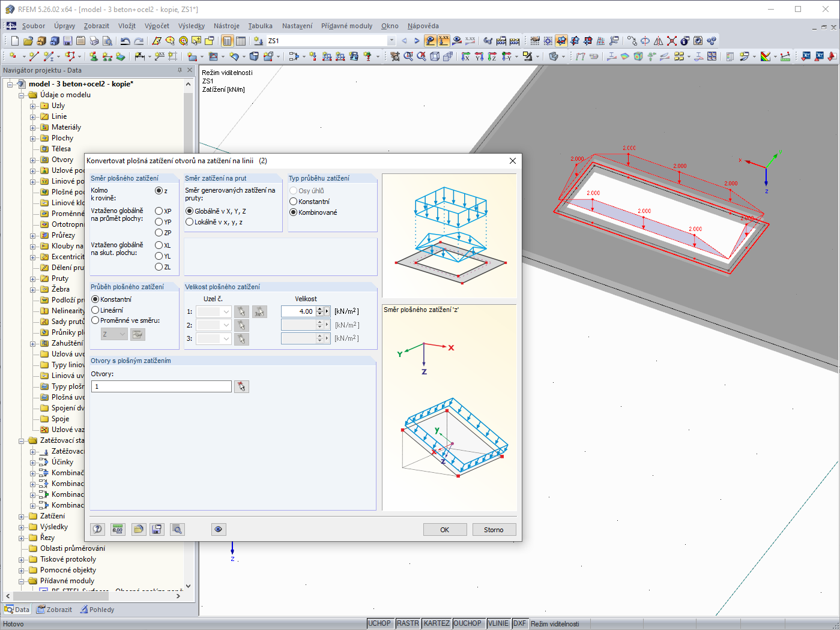Click the pick openings cursor icon
The height and width of the screenshot is (630, 840).
[241, 386]
